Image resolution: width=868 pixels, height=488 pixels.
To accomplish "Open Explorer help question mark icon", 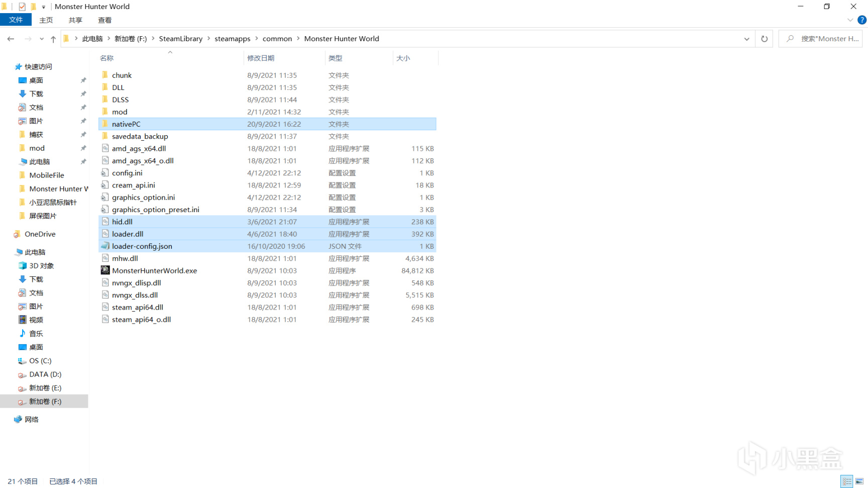I will point(862,20).
